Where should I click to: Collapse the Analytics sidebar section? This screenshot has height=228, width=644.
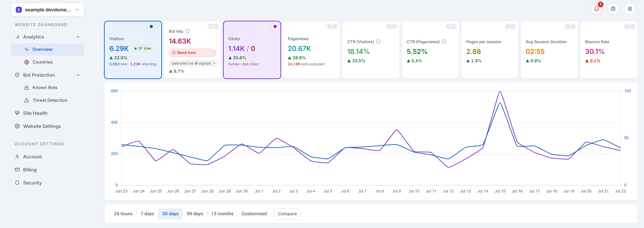[x=78, y=37]
